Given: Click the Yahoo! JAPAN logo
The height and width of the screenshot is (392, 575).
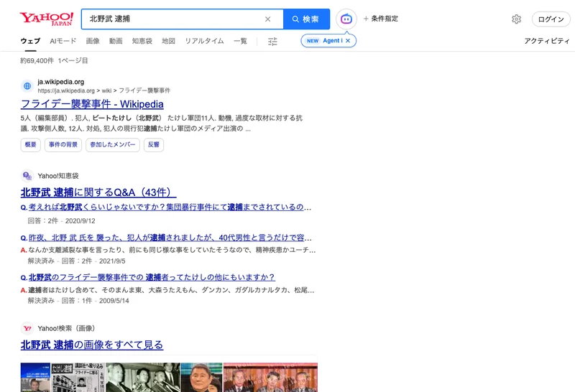Looking at the screenshot, I should point(47,19).
